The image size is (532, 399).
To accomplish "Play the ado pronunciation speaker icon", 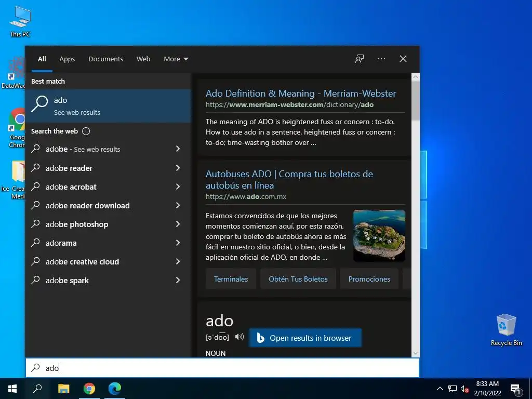I will click(x=239, y=337).
